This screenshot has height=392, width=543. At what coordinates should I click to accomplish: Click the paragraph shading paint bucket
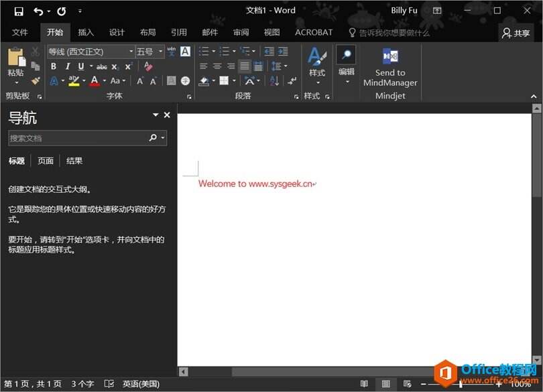[x=204, y=81]
